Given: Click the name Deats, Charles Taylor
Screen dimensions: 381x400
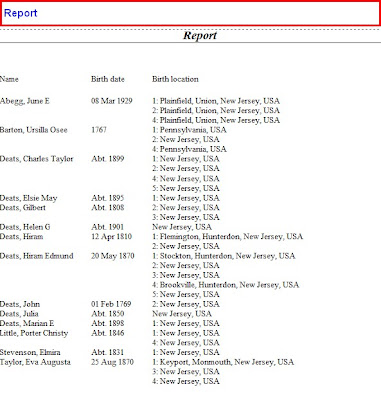Looking at the screenshot, I should point(36,159).
